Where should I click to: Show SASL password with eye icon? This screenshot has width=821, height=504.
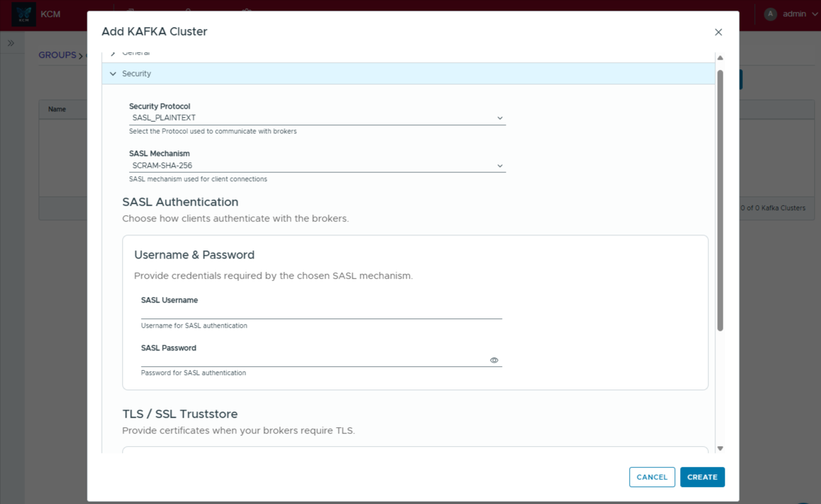494,361
